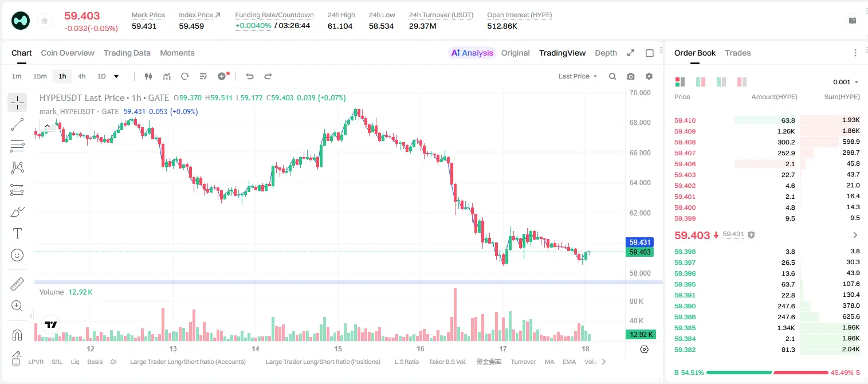Viewport: 868px width, 384px height.
Task: Click the 59.410 ask price row
Action: [767, 120]
